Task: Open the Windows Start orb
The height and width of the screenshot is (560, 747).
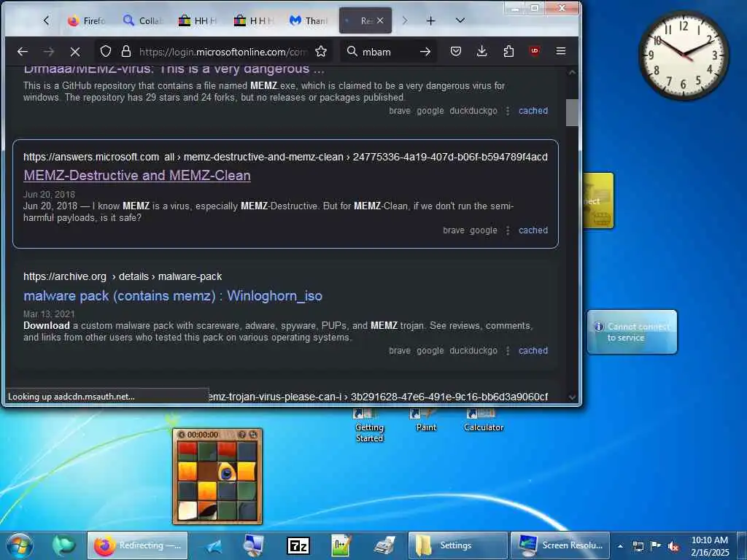Action: pyautogui.click(x=19, y=545)
